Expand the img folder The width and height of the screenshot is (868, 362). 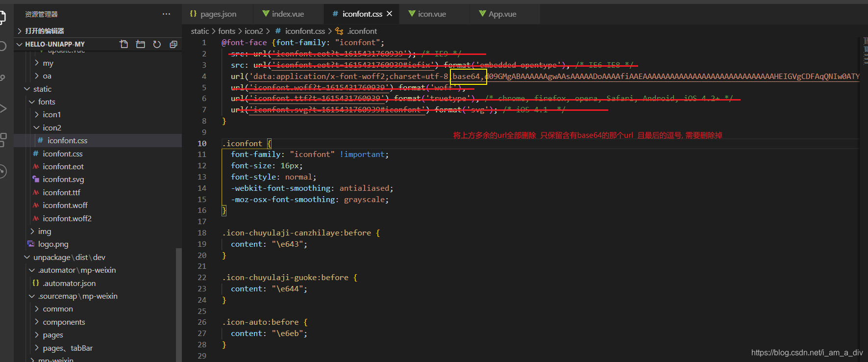coord(98,231)
